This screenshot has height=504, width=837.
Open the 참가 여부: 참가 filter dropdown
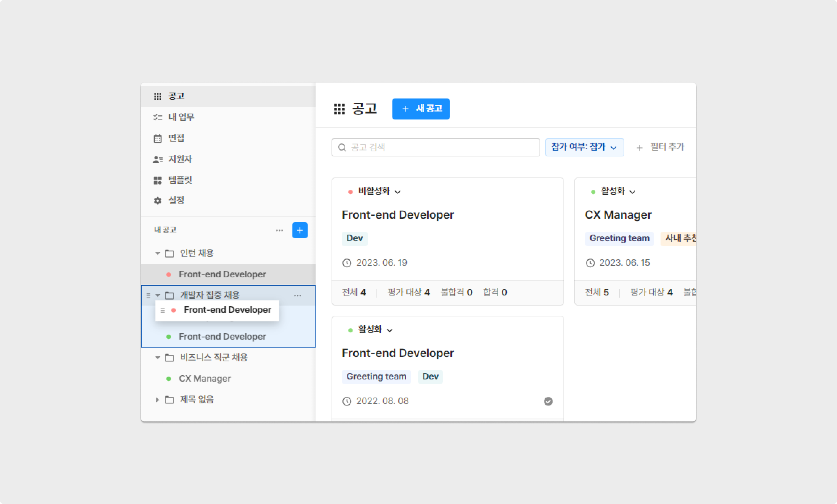click(584, 147)
